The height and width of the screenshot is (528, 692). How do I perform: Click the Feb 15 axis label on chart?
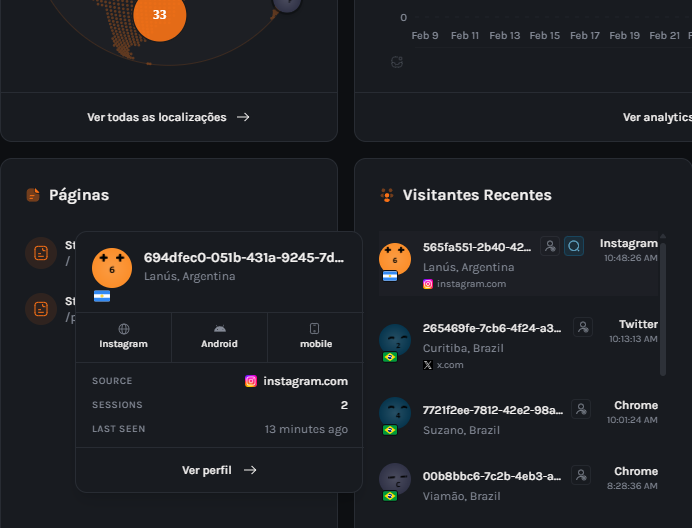click(545, 35)
